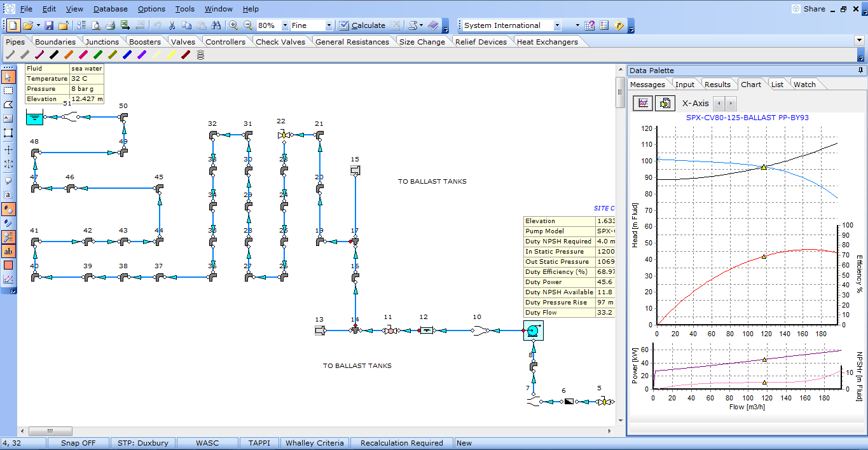868x450 pixels.
Task: Click the zoom in magnifier icon
Action: click(x=233, y=25)
